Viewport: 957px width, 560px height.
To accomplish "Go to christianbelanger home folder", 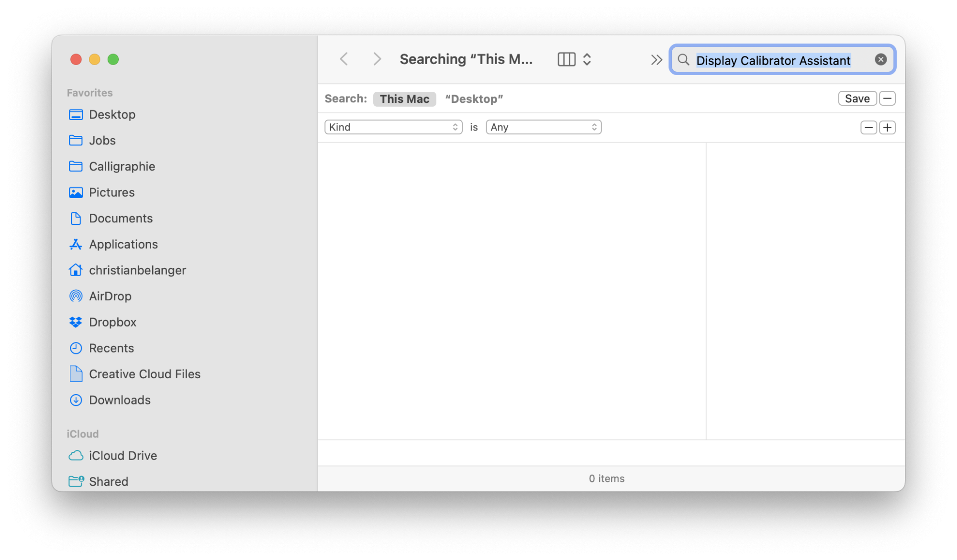I will click(137, 270).
